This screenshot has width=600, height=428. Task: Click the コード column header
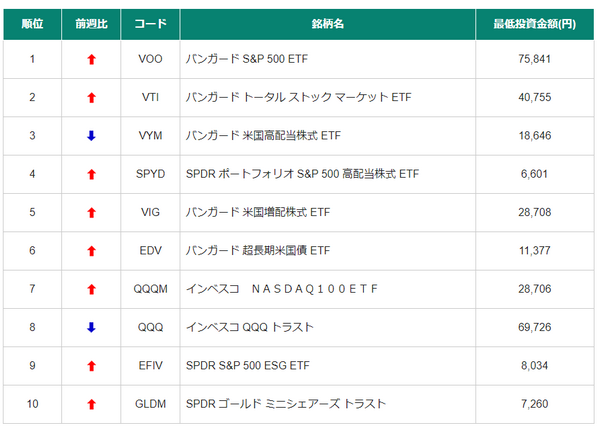(149, 23)
